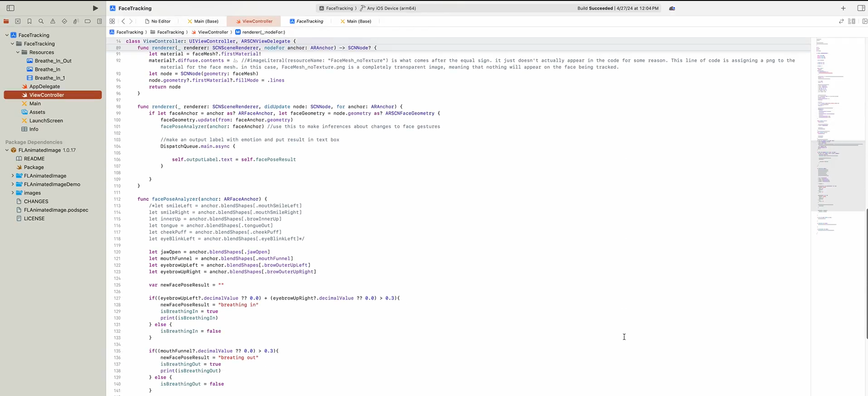The height and width of the screenshot is (396, 868).
Task: Click the plus Library button
Action: (x=843, y=8)
